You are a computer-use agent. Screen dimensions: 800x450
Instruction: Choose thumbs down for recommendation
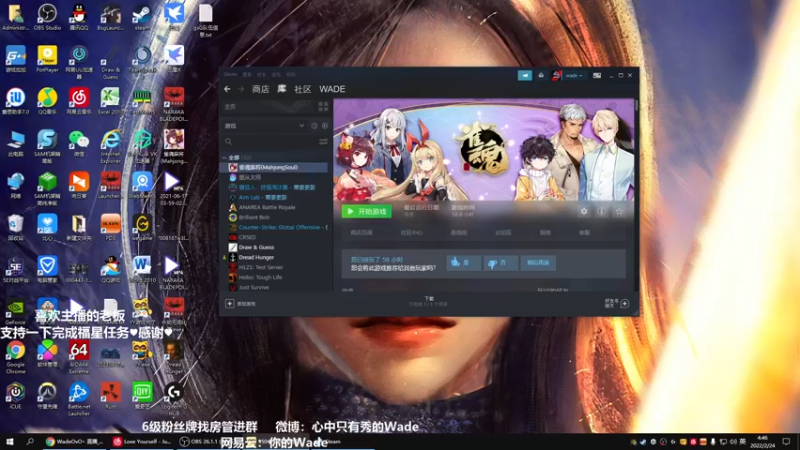point(500,263)
